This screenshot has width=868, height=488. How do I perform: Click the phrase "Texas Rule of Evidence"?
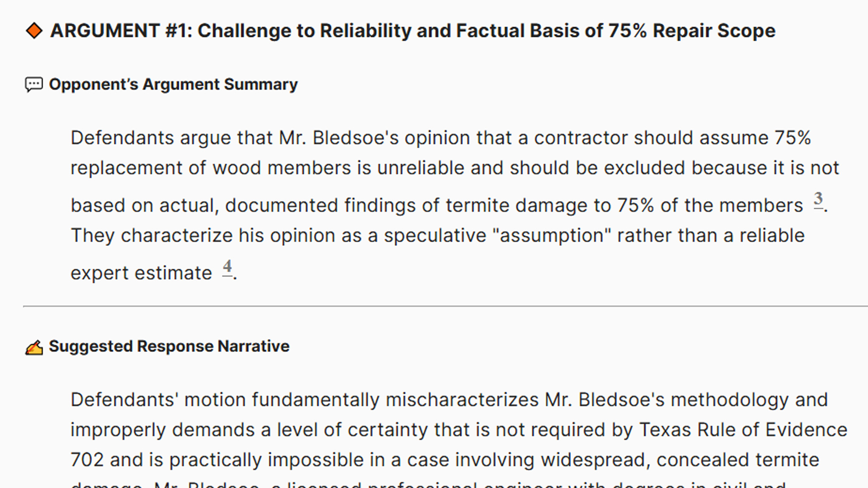coord(743,430)
